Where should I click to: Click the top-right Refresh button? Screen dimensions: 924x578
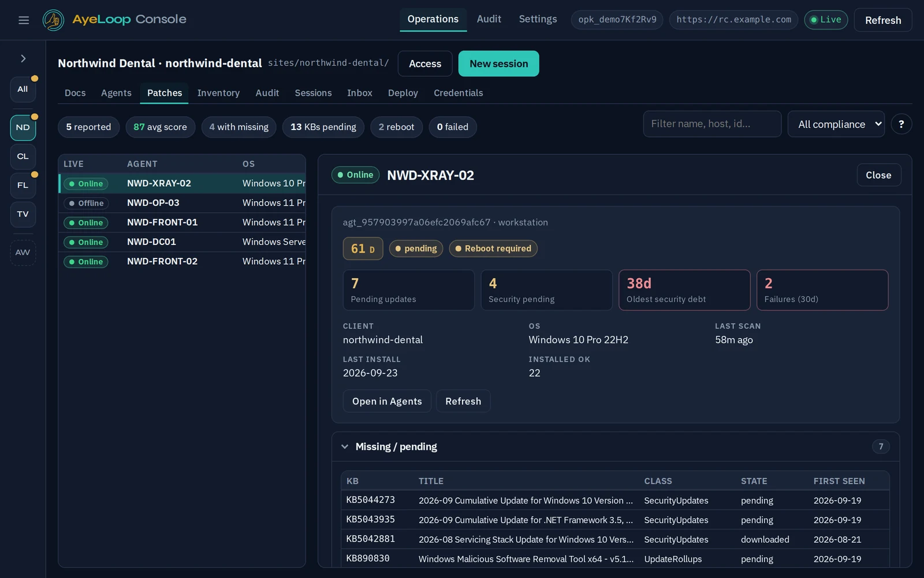pyautogui.click(x=882, y=20)
